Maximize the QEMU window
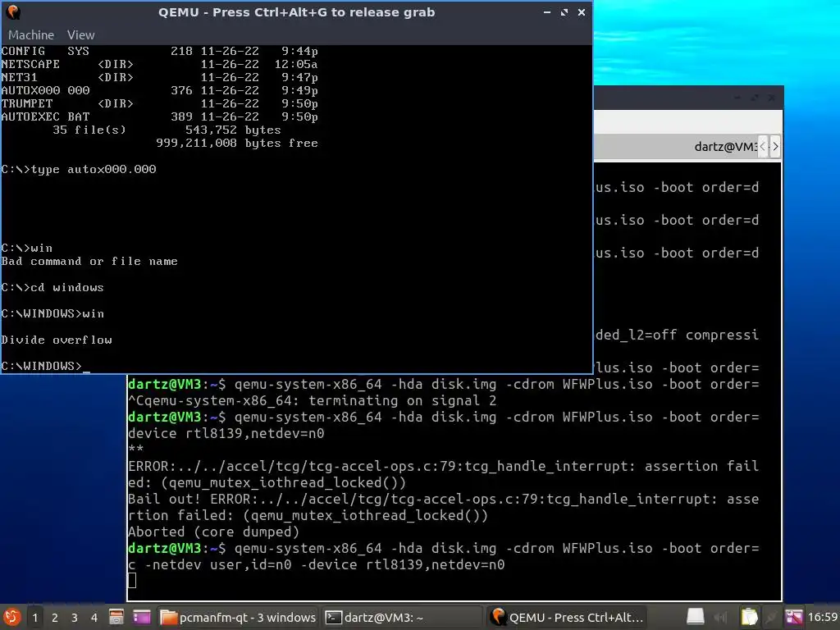The image size is (840, 630). [x=564, y=11]
